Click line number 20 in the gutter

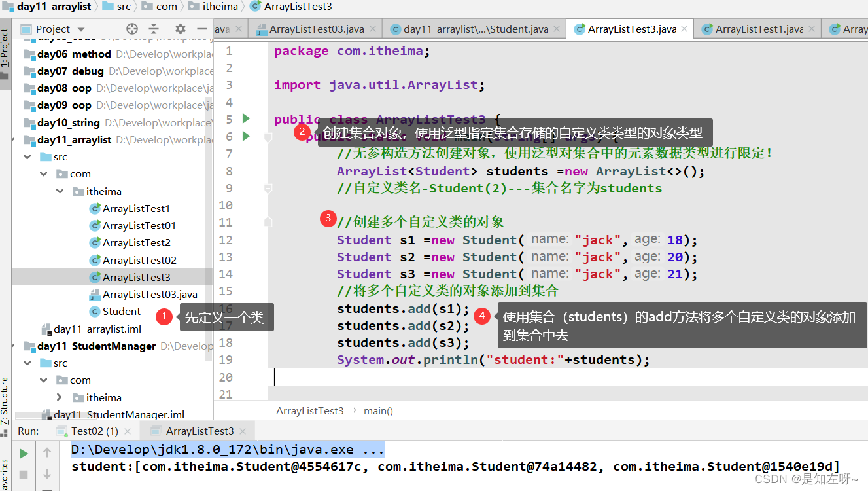[226, 377]
